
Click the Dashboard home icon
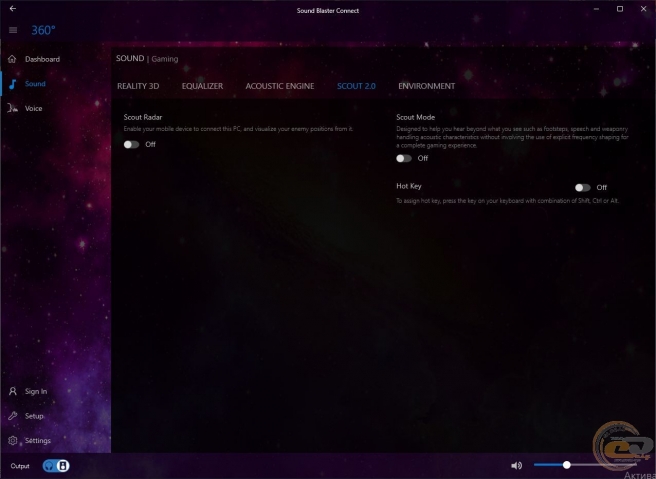tap(12, 59)
